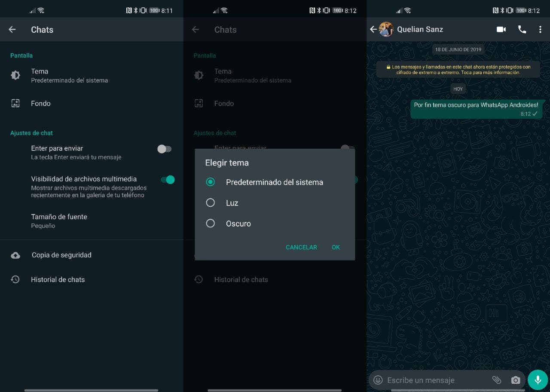Image resolution: width=550 pixels, height=392 pixels.
Task: Tap the Elegir tema dialog title
Action: (227, 163)
